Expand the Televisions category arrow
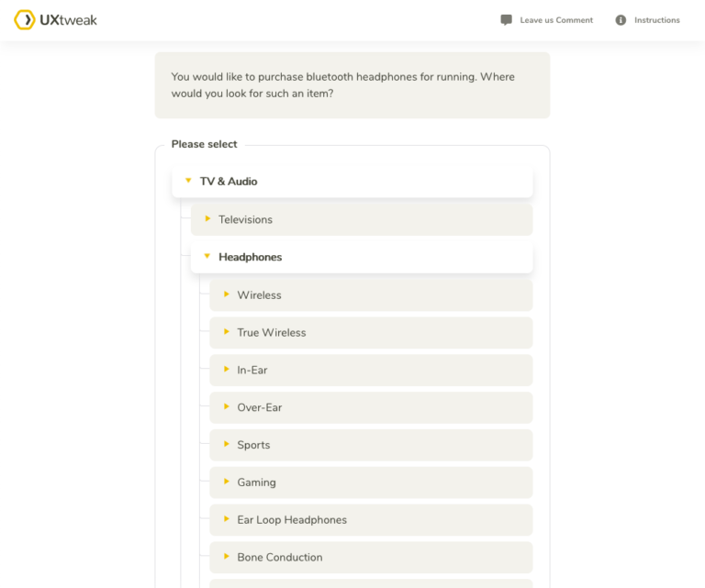The width and height of the screenshot is (705, 588). coord(207,219)
